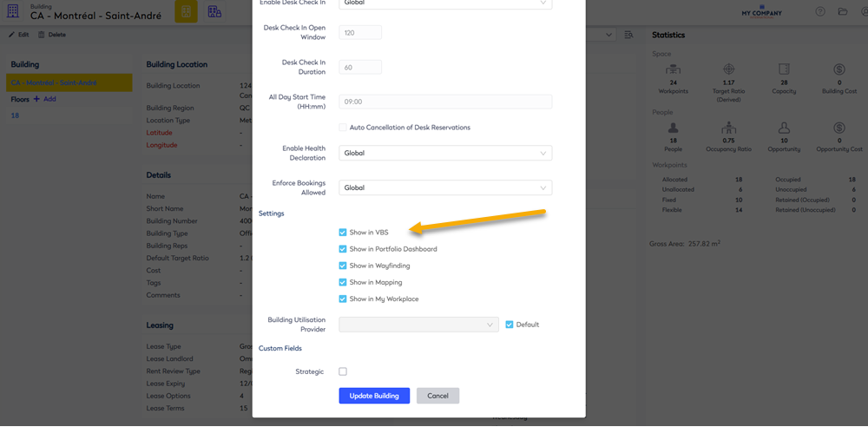Expand the Enforce Bookings Allowed dropdown
The height and width of the screenshot is (427, 868).
[x=445, y=187]
